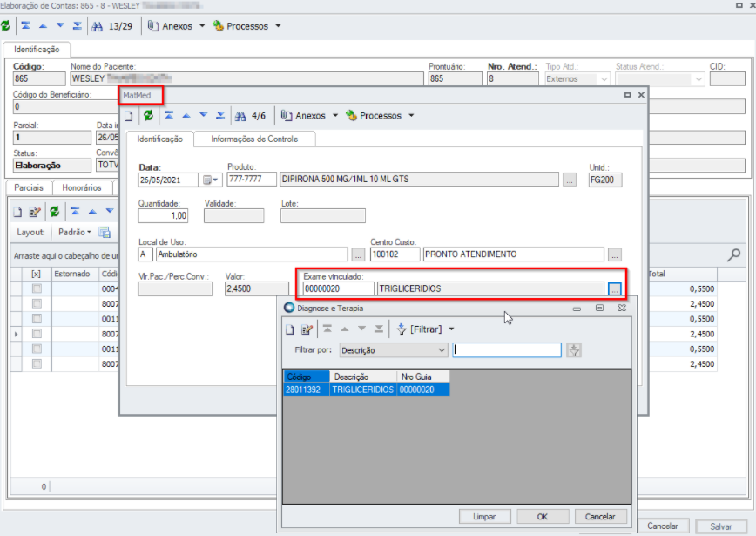Click magnifier search icon in grid panel
The height and width of the screenshot is (536, 756).
tap(733, 254)
